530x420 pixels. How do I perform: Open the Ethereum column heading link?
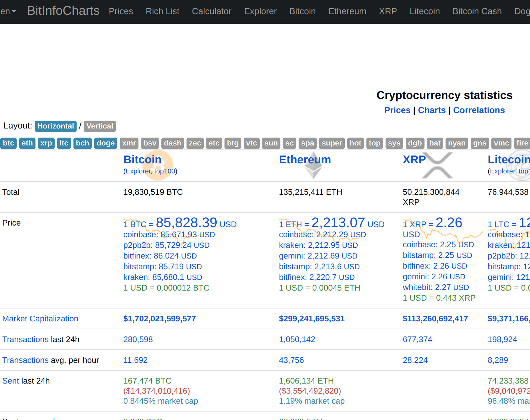click(305, 160)
